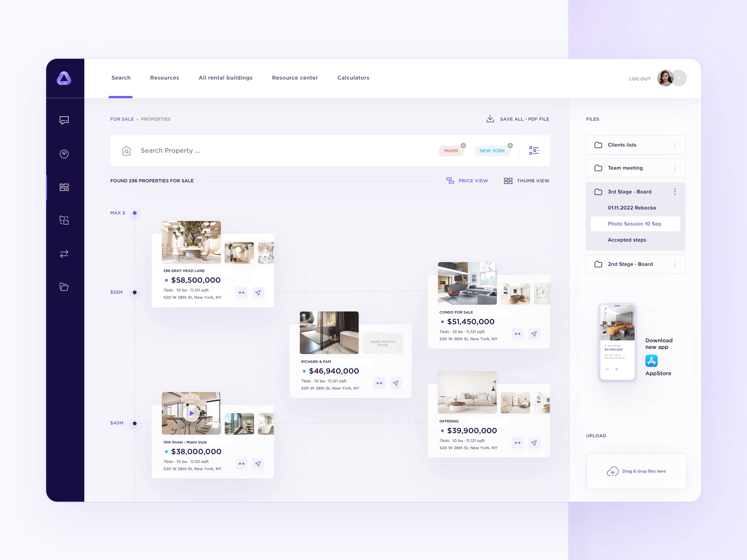Click the dashboard gauge sidebar icon
The height and width of the screenshot is (560, 747).
point(64,154)
